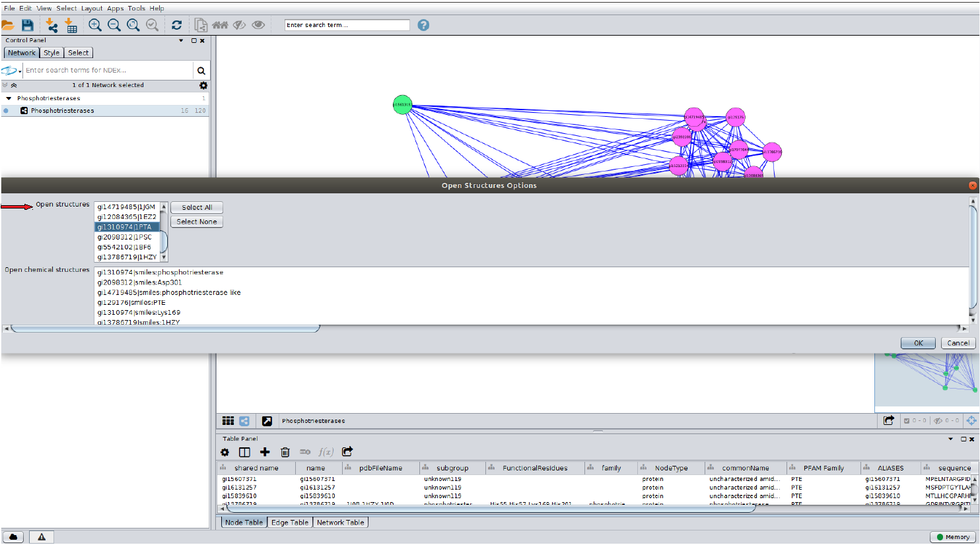Open a session with the folder icon

[x=8, y=25]
